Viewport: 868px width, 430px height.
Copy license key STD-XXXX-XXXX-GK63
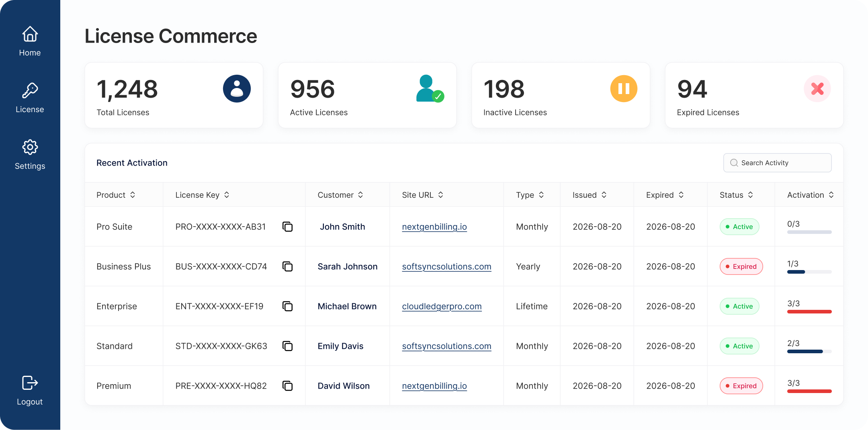287,346
